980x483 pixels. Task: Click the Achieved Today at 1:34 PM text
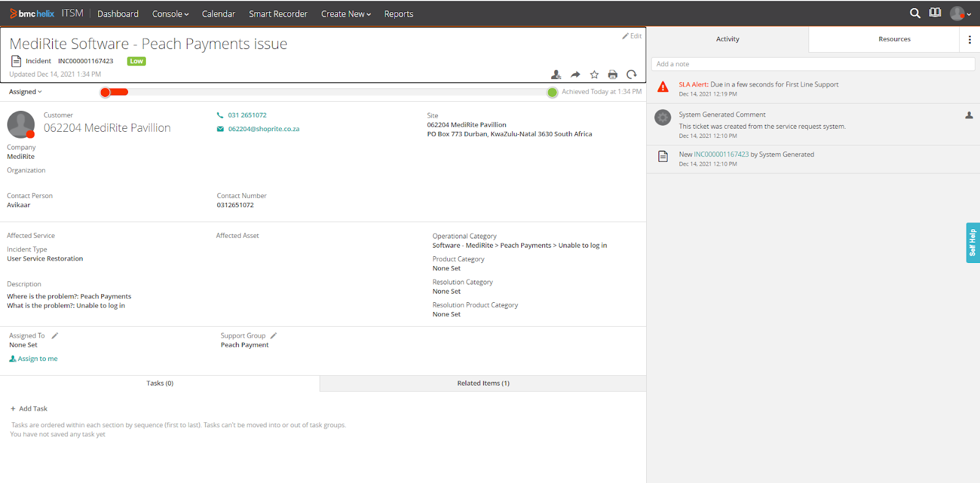point(601,92)
